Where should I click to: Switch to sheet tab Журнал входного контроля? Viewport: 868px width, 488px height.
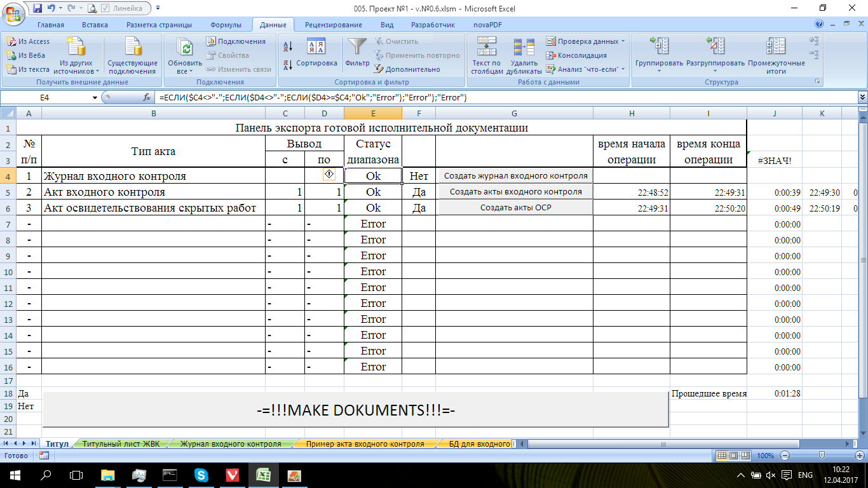pyautogui.click(x=231, y=444)
